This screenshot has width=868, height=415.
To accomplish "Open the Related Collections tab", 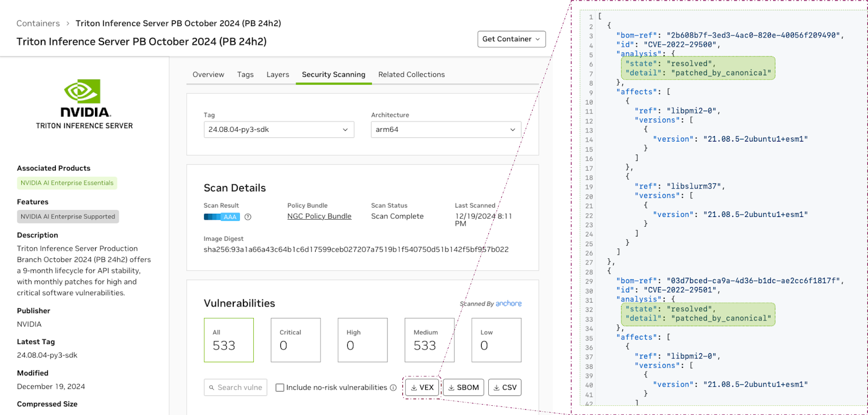I will point(412,74).
